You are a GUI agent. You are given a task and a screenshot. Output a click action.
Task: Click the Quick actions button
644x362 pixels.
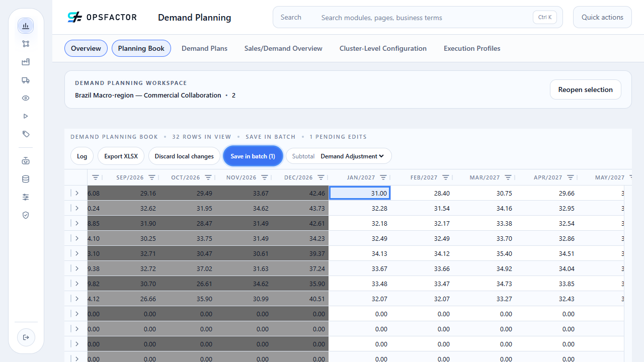point(602,17)
